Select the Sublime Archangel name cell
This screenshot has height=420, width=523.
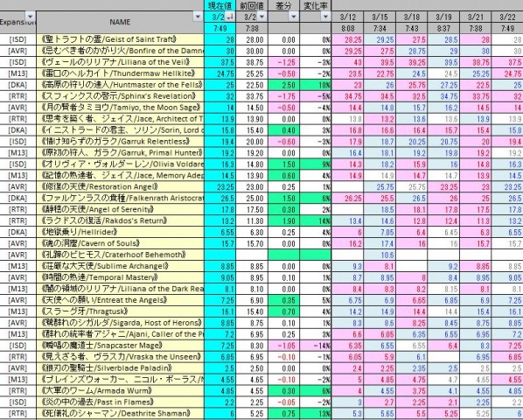tap(120, 266)
